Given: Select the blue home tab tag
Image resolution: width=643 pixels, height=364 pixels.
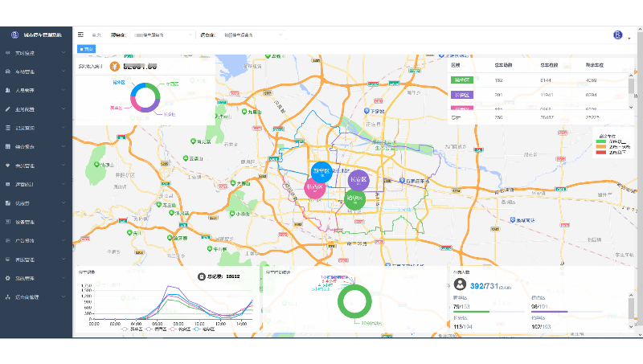Looking at the screenshot, I should pos(87,49).
